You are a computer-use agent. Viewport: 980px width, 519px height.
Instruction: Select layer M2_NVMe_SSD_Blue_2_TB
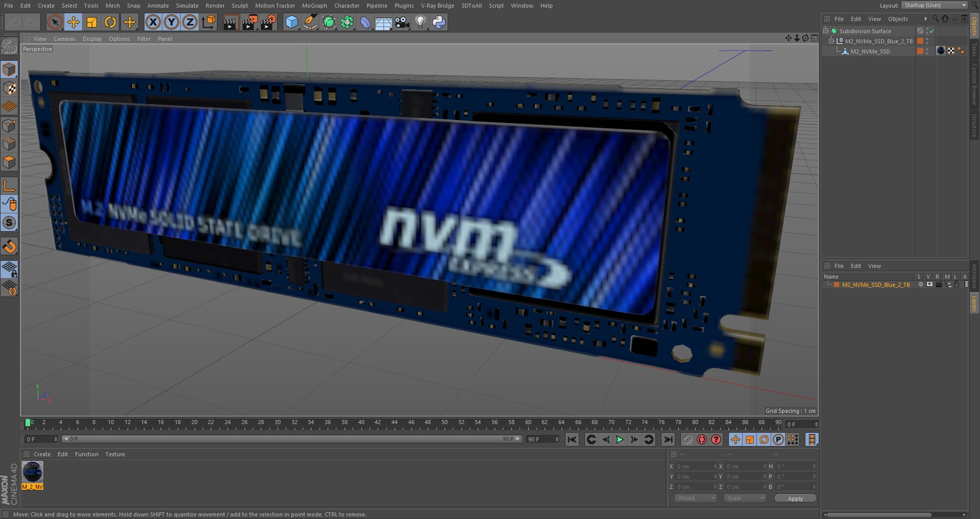pyautogui.click(x=876, y=285)
